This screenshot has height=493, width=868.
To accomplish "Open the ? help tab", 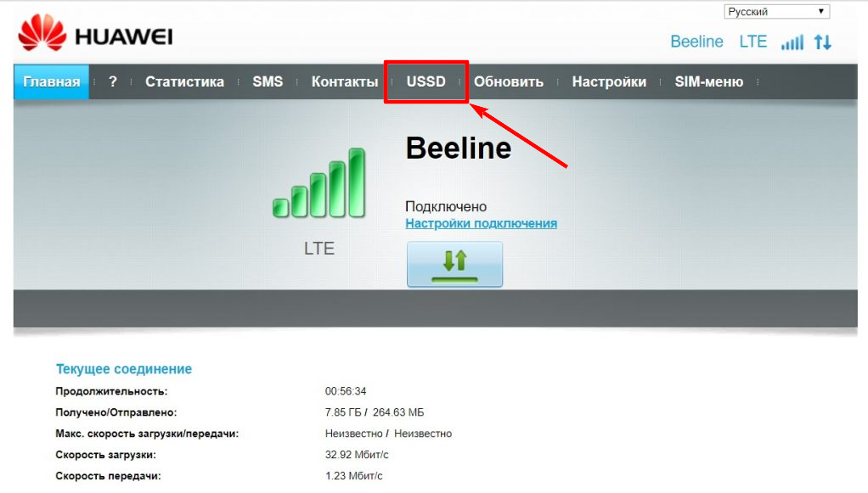I will pos(113,82).
